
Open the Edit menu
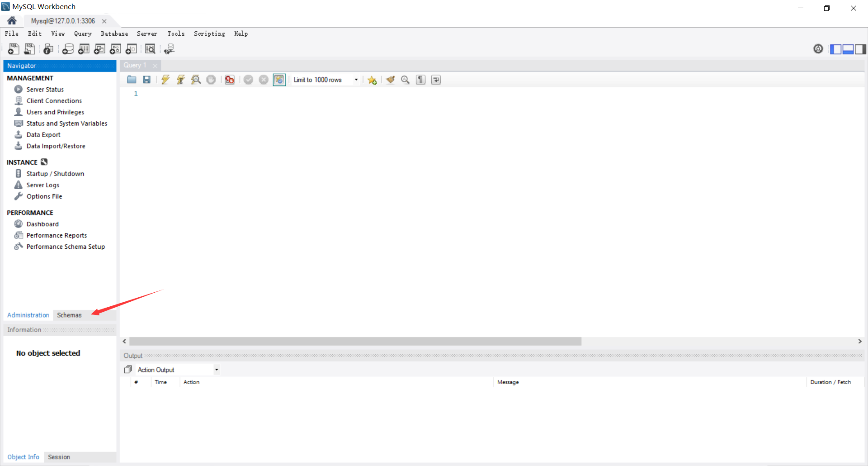point(35,33)
